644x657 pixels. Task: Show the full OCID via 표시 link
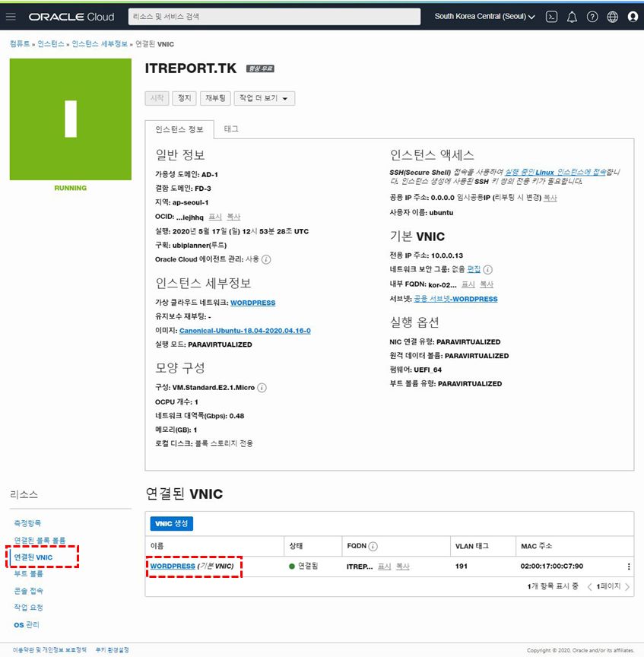pyautogui.click(x=215, y=217)
